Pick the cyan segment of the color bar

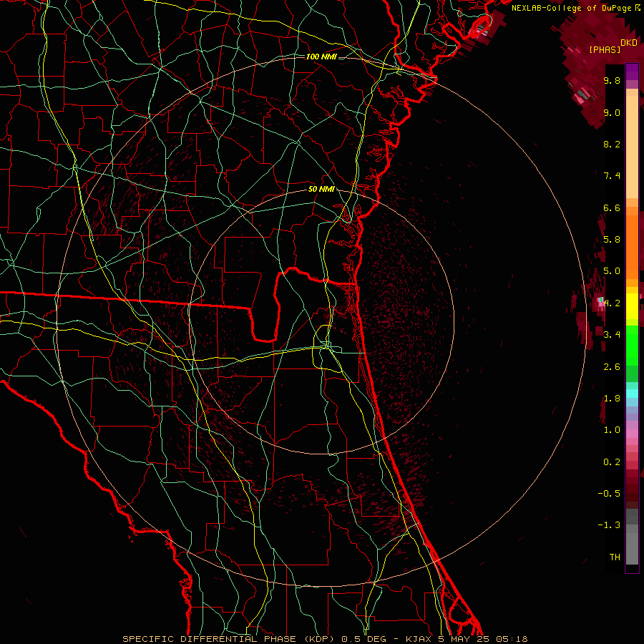tap(632, 394)
